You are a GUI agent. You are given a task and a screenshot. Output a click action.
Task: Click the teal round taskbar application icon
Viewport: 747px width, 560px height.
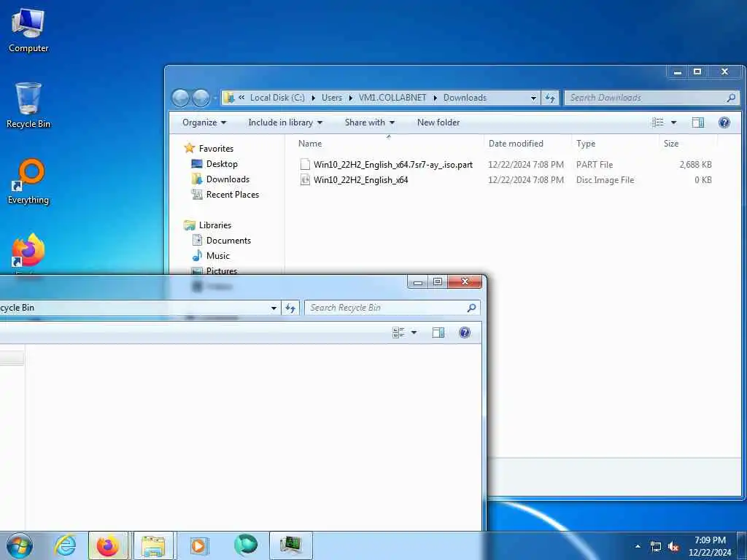(x=245, y=545)
